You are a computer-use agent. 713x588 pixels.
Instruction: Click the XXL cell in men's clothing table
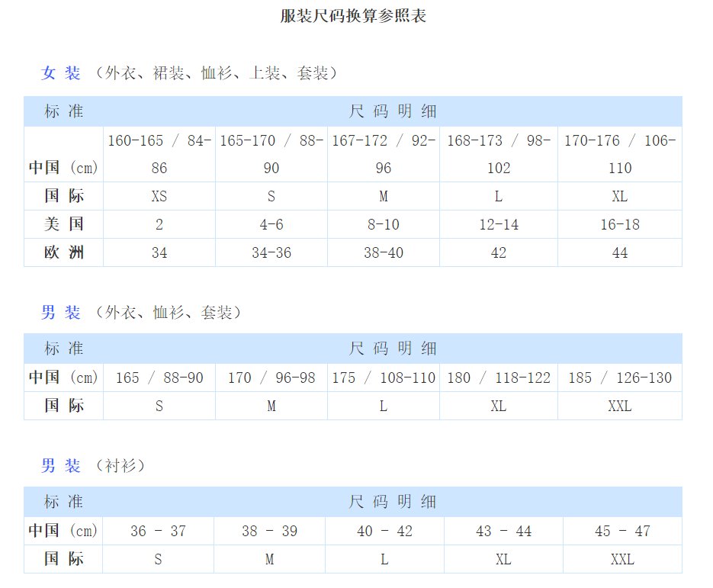(620, 406)
